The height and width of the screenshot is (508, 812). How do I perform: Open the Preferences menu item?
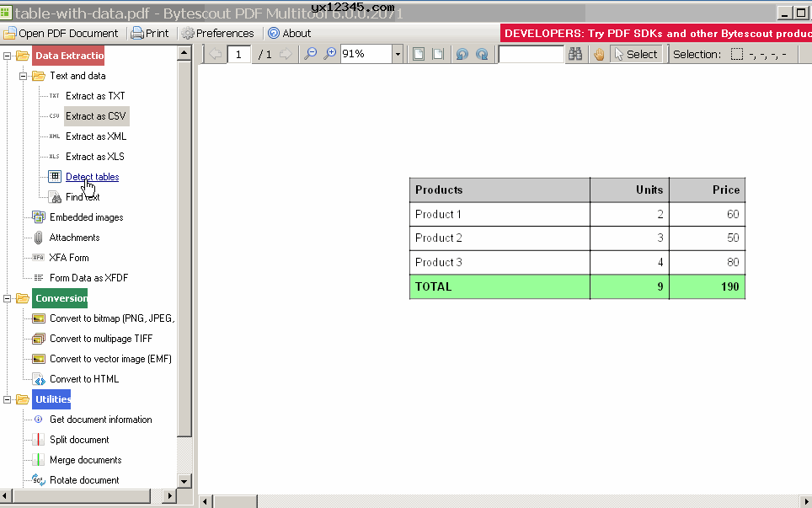[217, 34]
